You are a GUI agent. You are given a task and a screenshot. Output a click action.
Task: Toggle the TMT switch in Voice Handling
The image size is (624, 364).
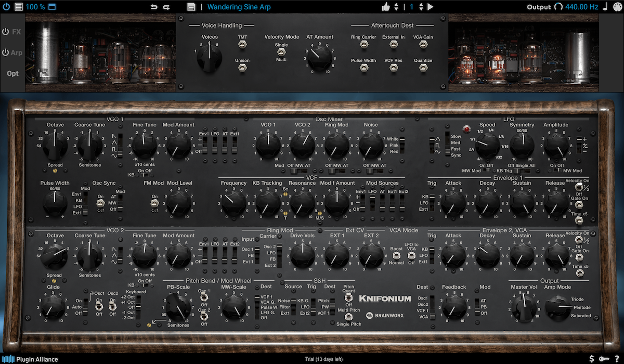[242, 46]
